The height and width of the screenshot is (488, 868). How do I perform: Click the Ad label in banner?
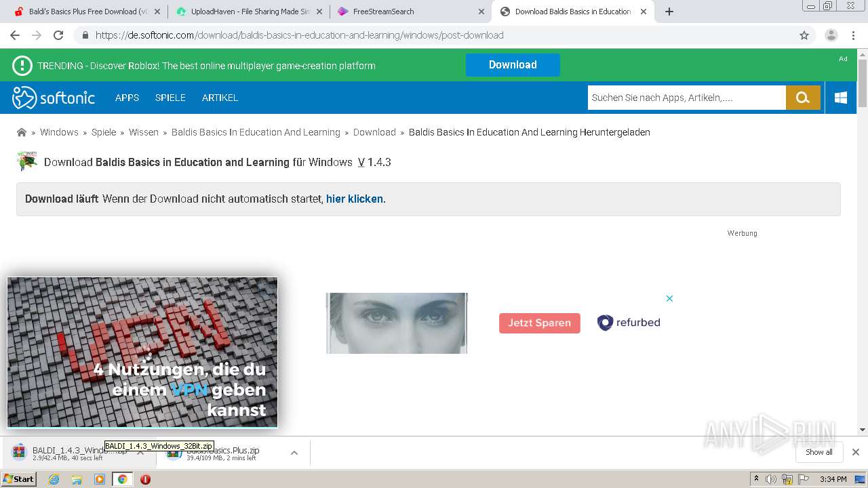(x=843, y=59)
